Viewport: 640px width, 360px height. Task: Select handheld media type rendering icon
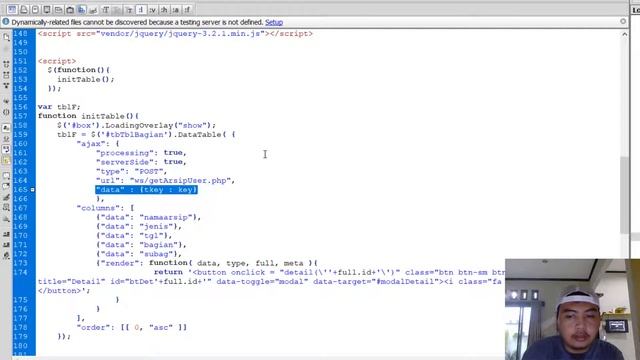(35, 9)
